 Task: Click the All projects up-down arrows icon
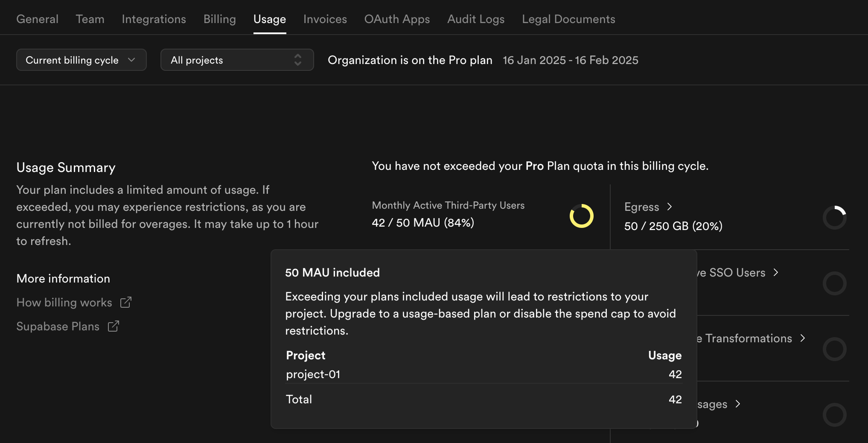tap(298, 60)
